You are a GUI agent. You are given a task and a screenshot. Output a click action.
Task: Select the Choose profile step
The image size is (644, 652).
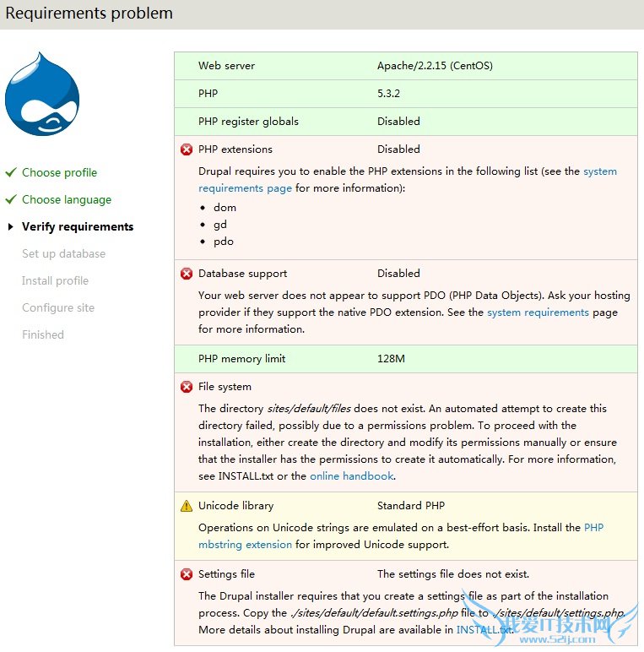point(59,172)
